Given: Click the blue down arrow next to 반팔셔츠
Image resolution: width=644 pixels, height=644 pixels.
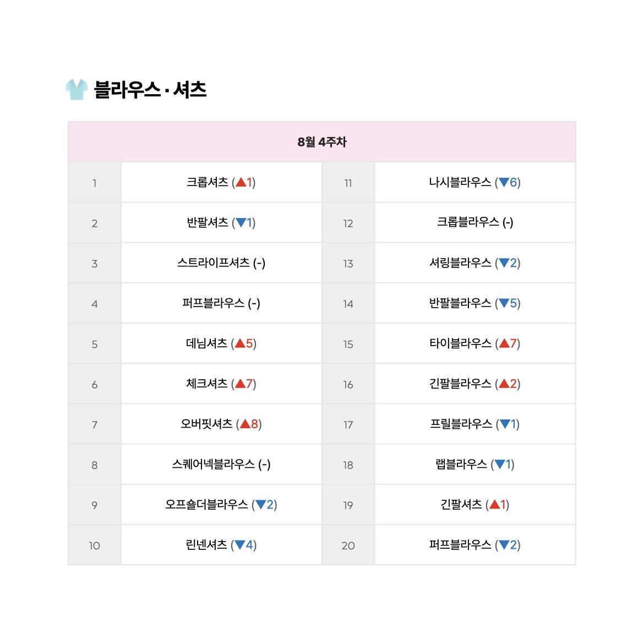Looking at the screenshot, I should click(241, 222).
